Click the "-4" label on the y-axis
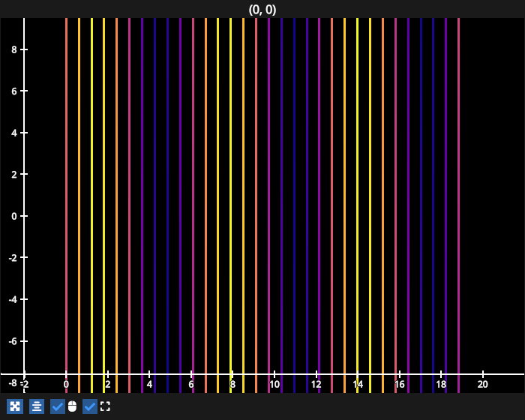The image size is (525, 420). pos(13,299)
